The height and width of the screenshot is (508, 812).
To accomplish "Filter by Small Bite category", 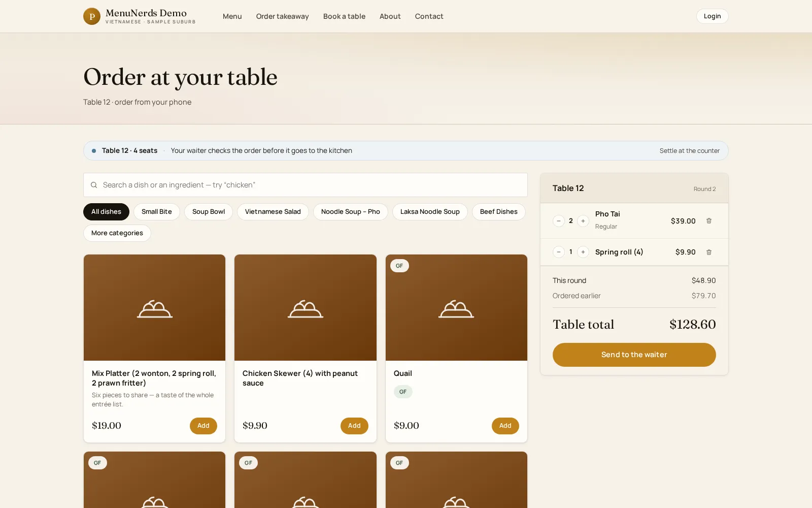I will 157,212.
